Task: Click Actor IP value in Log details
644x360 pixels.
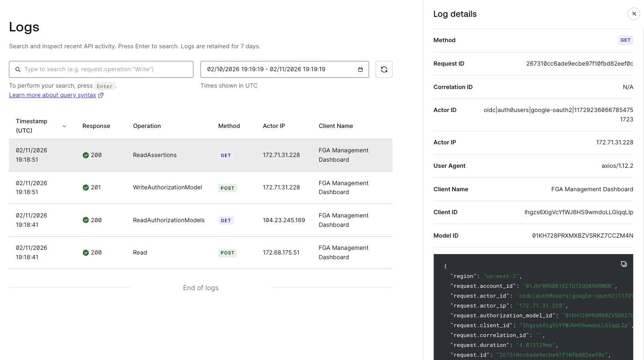Action: 614,142
